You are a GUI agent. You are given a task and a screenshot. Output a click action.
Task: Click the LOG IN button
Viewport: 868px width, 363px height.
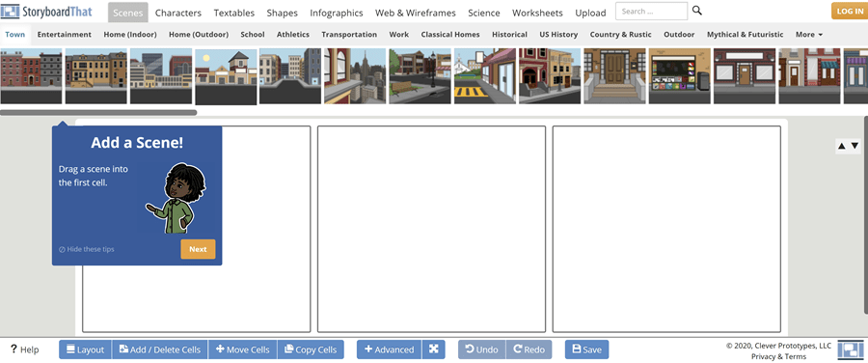coord(849,11)
